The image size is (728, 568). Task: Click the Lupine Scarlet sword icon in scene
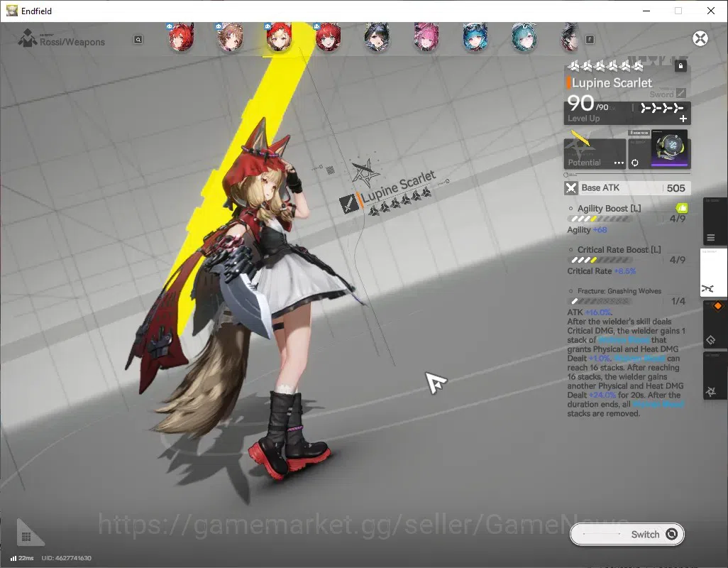348,204
